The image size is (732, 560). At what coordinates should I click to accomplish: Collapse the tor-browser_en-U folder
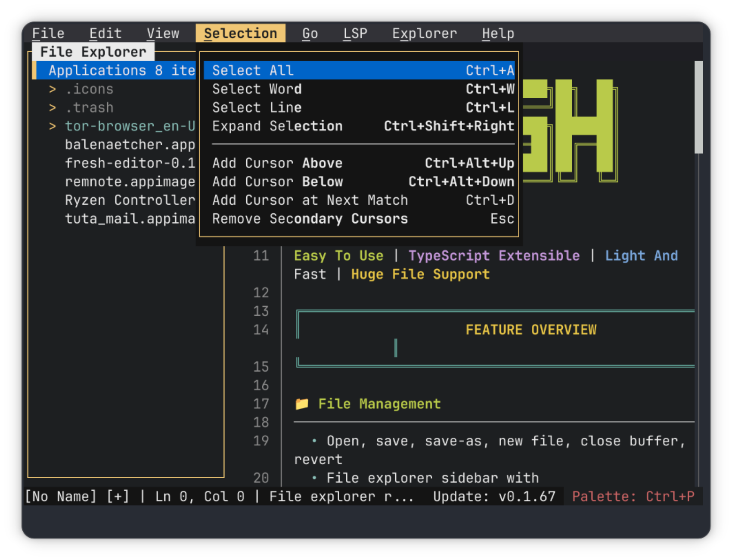53,126
